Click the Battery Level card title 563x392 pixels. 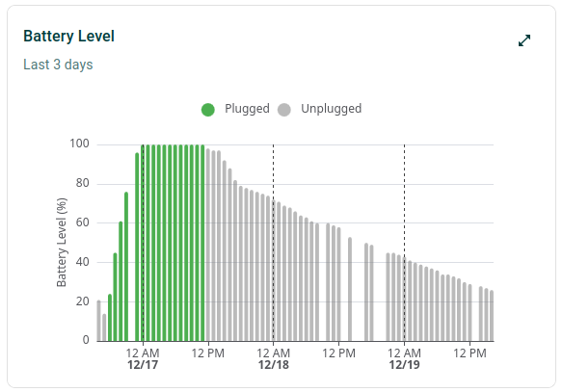pos(69,37)
